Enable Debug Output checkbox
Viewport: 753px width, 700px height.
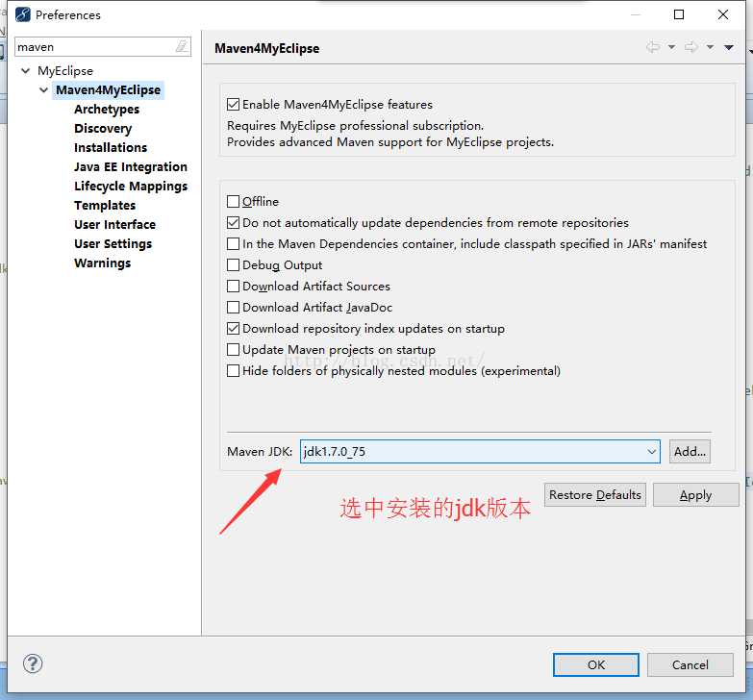tap(233, 265)
